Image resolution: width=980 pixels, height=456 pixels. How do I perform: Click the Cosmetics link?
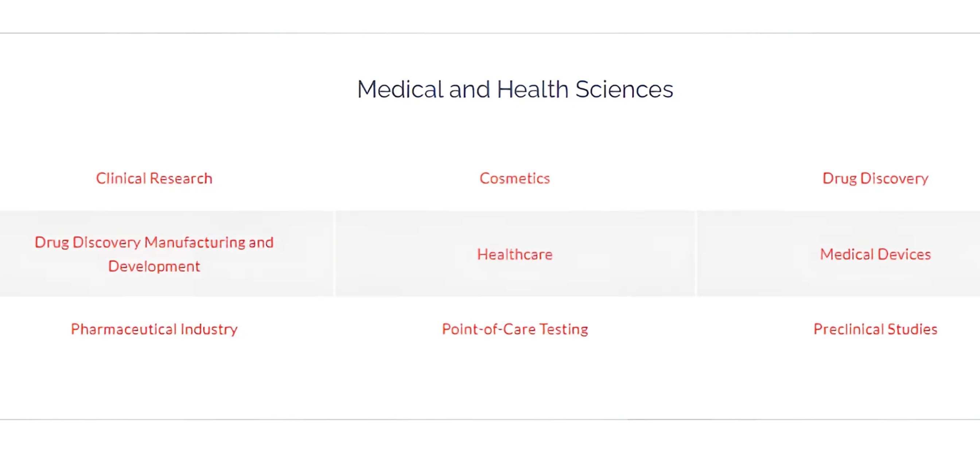point(515,178)
